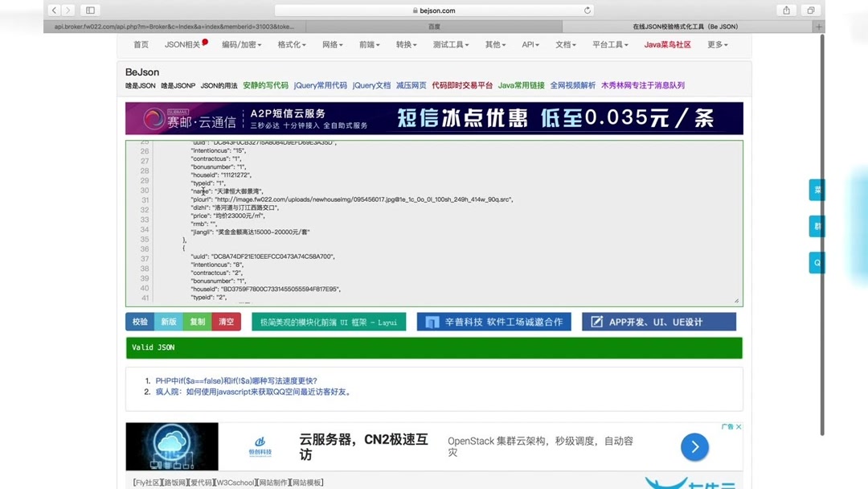The height and width of the screenshot is (489, 868).
Task: Switch to the 百度 browser tab
Action: [x=434, y=26]
